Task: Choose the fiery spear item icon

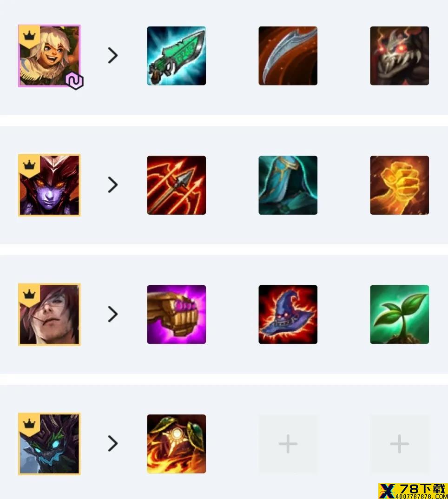Action: (x=177, y=185)
